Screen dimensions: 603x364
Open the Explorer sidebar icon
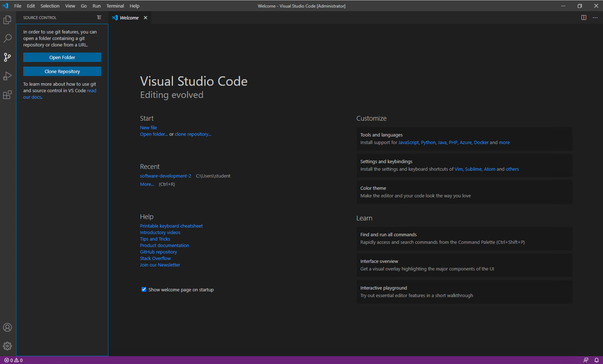point(7,20)
